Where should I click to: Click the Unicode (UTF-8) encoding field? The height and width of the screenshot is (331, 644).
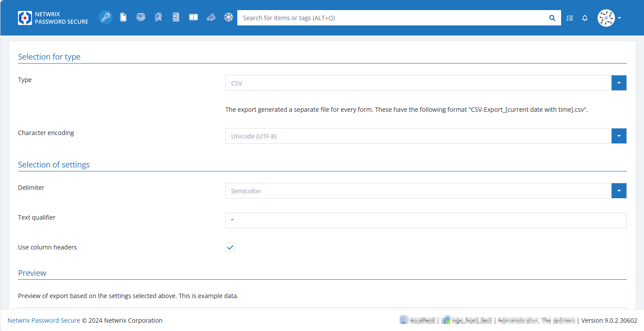point(419,136)
